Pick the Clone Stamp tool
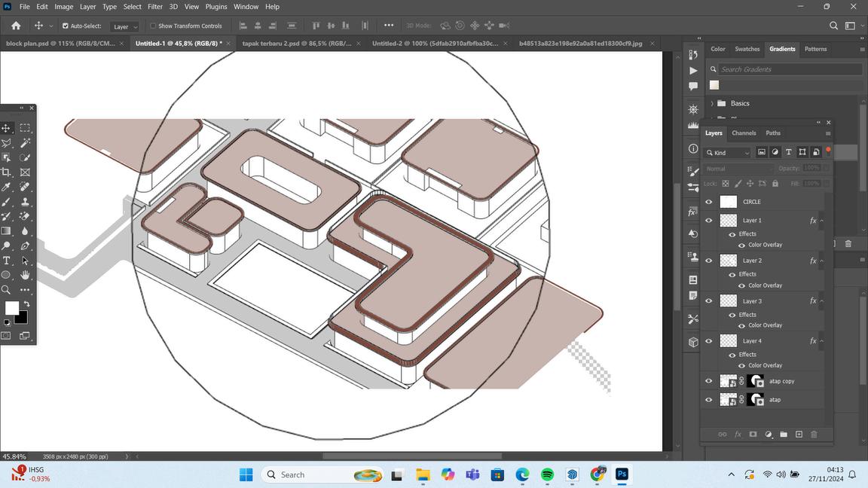Screen dimensions: 868x488 tap(25, 202)
